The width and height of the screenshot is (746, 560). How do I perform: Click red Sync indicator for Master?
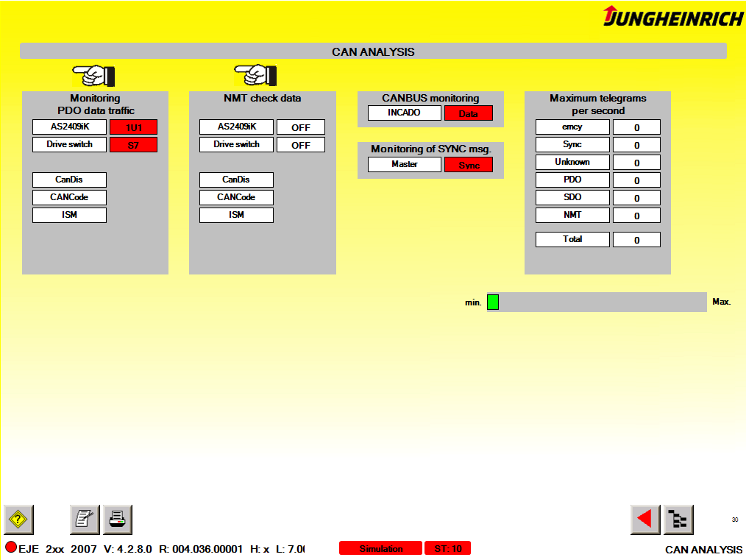pos(469,165)
